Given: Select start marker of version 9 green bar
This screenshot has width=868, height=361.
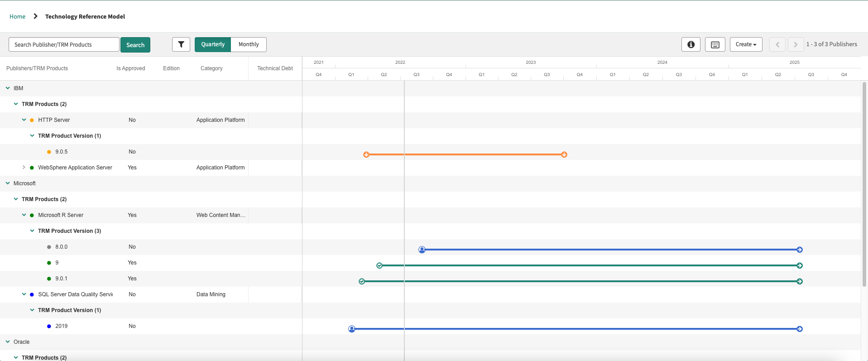Looking at the screenshot, I should [379, 265].
